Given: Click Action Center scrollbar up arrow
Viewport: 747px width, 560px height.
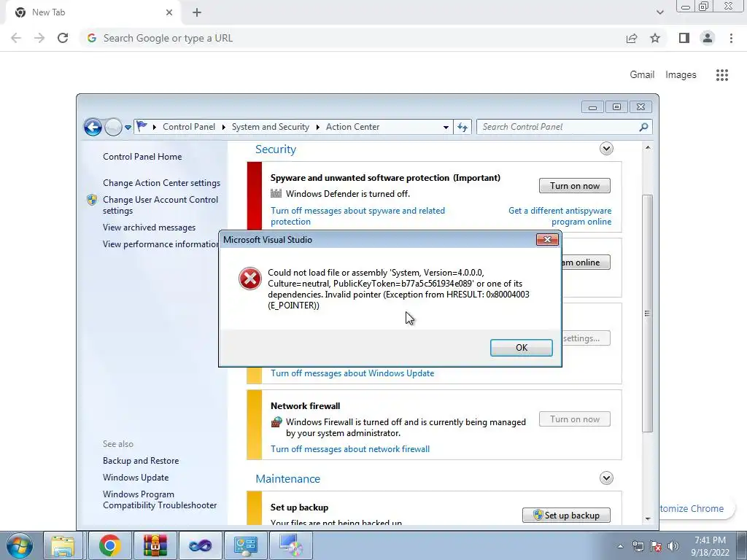Looking at the screenshot, I should [648, 148].
